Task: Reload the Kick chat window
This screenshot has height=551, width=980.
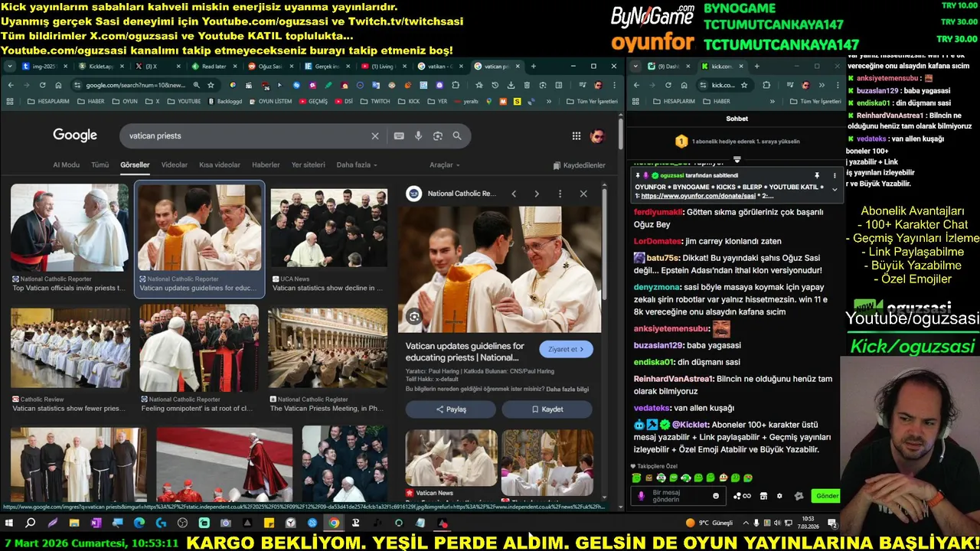Action: point(668,85)
